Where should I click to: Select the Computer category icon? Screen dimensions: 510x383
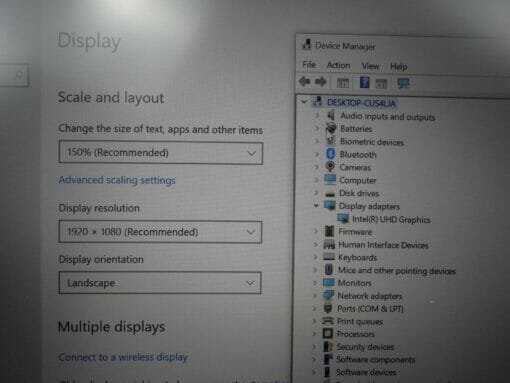(330, 180)
